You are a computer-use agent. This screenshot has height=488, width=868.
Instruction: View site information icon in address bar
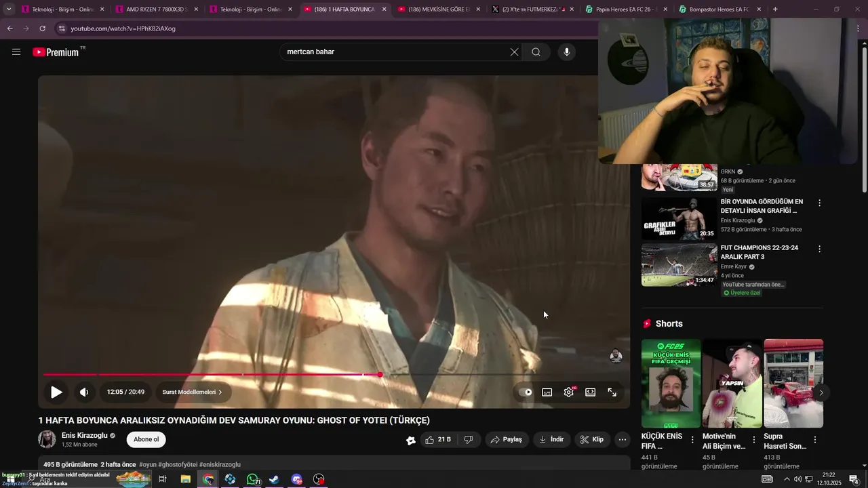62,28
